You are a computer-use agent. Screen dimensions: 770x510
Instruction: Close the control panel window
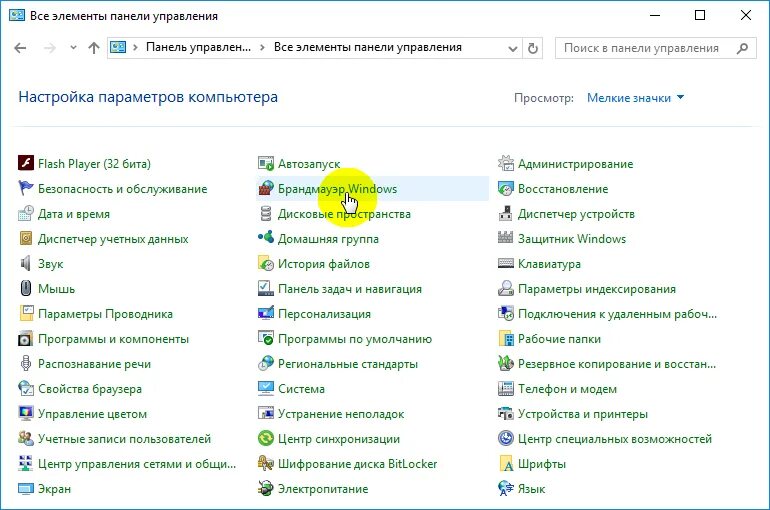pos(746,15)
